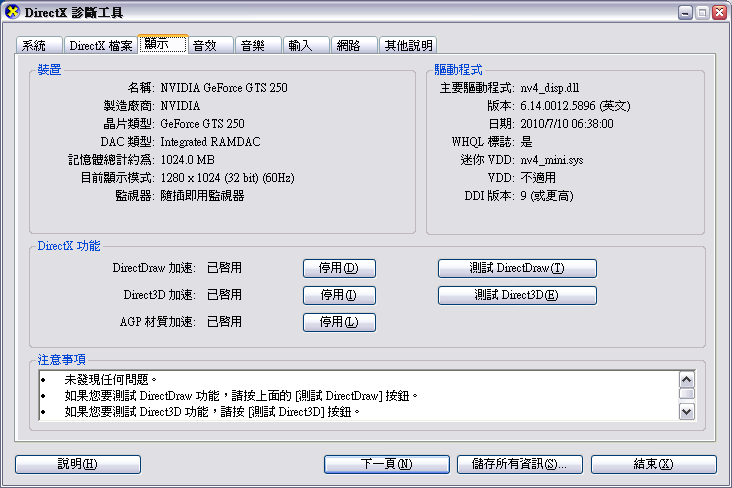The image size is (732, 488).
Task: Open the DirectX 檔案 tab
Action: pos(100,45)
